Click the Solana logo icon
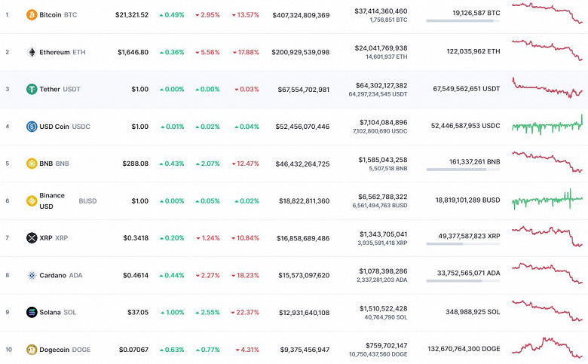This screenshot has height=364, width=588. coord(32,312)
